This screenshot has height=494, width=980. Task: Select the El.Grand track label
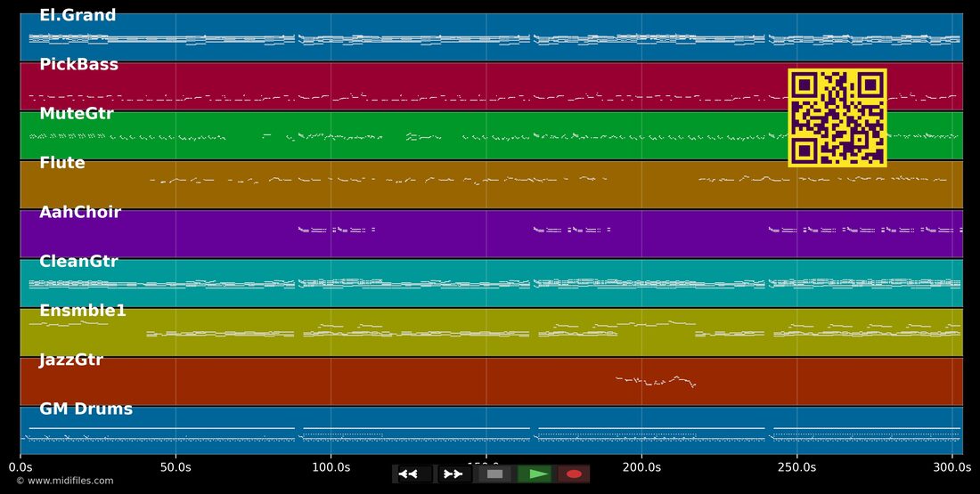pos(78,15)
